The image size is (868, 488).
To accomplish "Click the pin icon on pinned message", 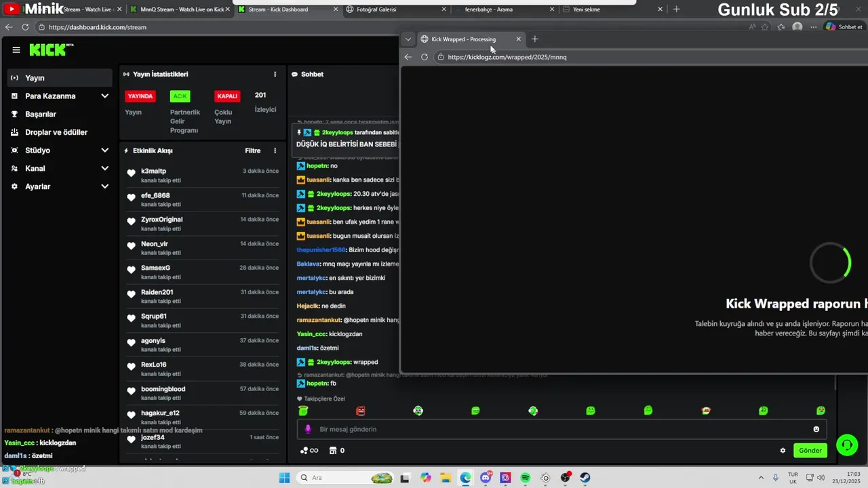I will point(299,132).
